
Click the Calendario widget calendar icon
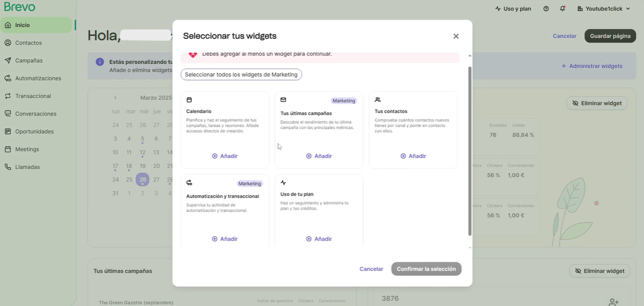coord(189,100)
